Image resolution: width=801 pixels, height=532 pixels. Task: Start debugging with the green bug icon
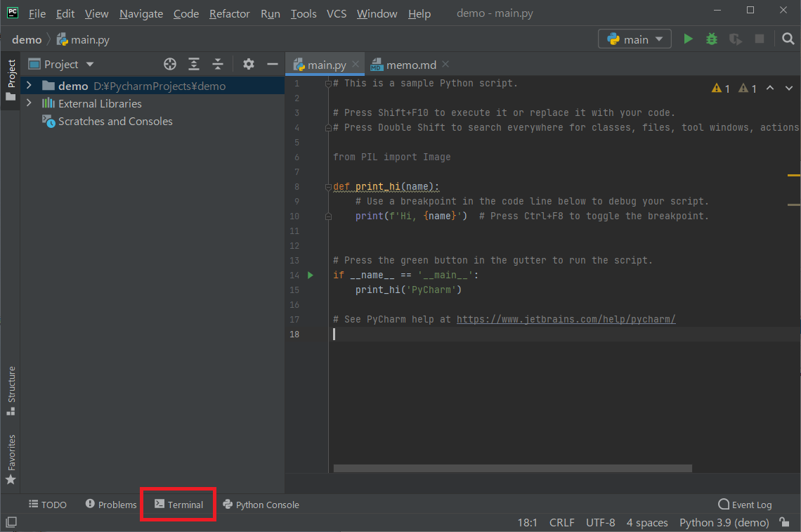coord(712,39)
